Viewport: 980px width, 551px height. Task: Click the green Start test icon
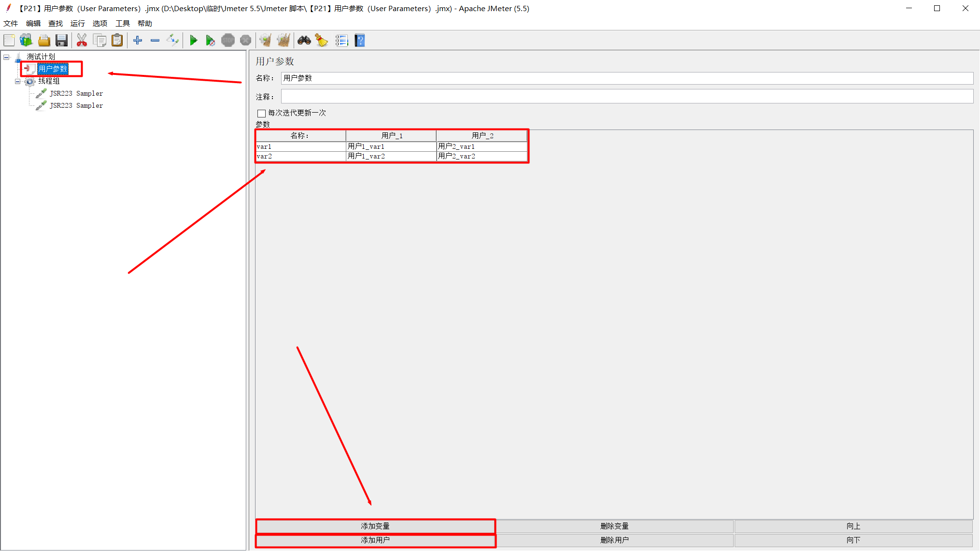(x=193, y=41)
